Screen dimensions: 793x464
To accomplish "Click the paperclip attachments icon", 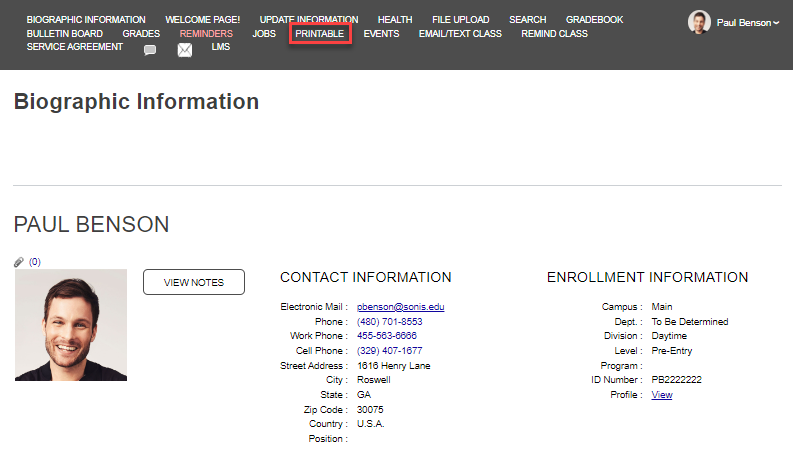I will (x=19, y=262).
